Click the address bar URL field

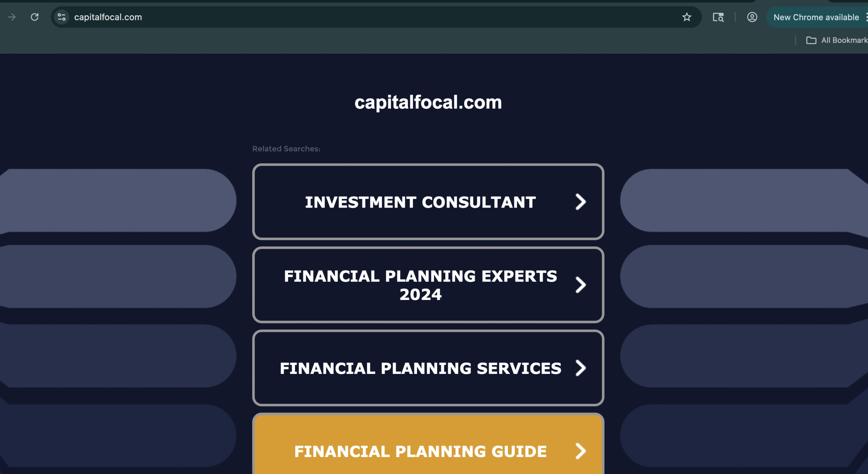(339, 17)
